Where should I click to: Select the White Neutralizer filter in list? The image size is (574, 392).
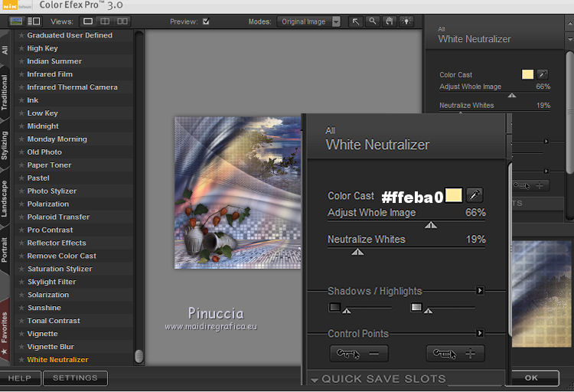58,360
